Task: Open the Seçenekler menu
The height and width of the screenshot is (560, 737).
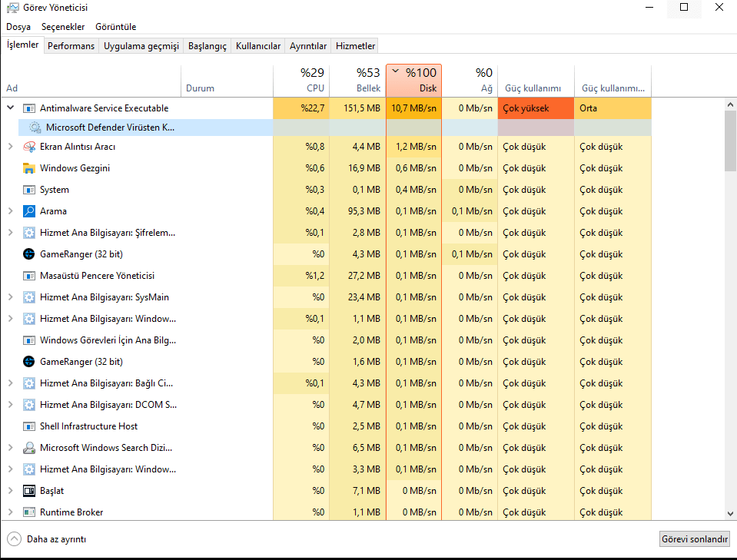Action: [63, 27]
